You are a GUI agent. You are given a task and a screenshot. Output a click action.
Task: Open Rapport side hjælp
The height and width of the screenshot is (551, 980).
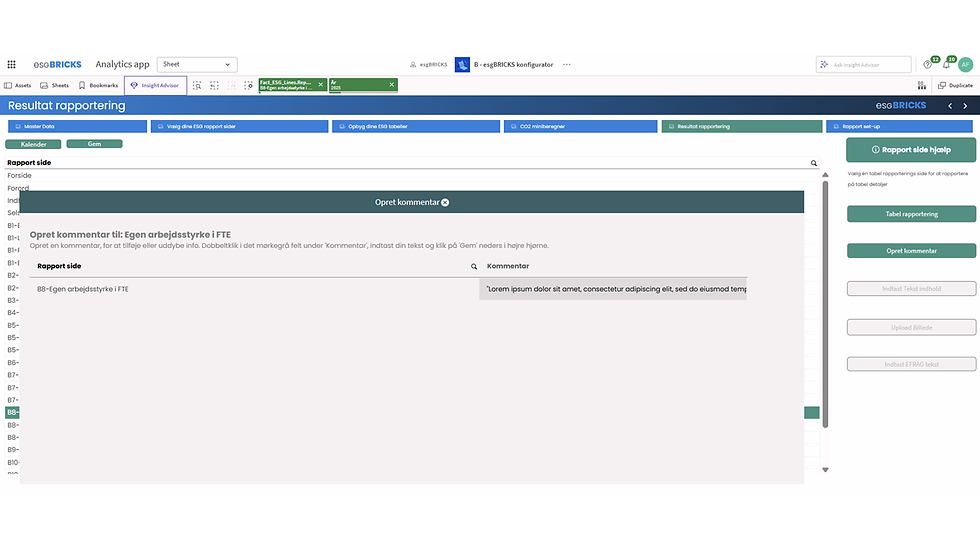[x=911, y=150]
